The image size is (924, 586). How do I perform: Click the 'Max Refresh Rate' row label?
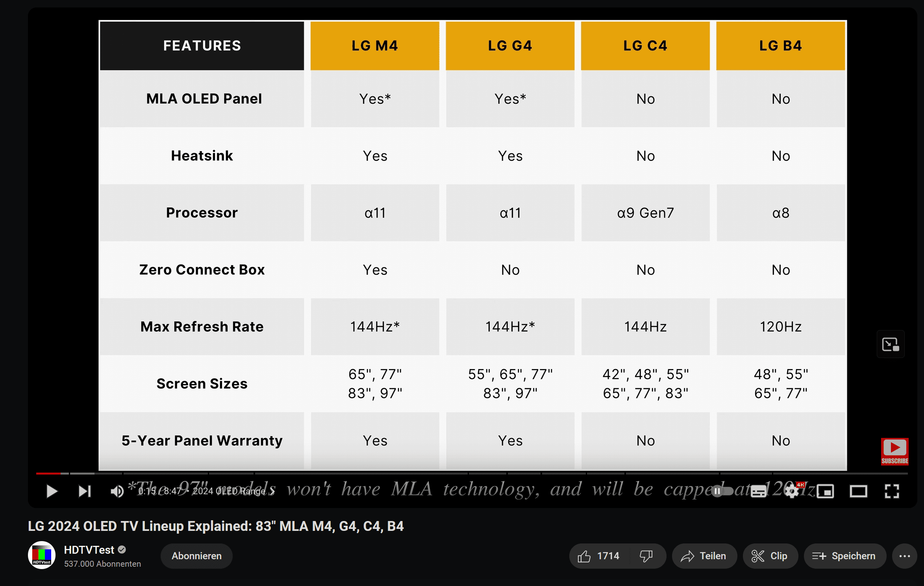coord(202,326)
